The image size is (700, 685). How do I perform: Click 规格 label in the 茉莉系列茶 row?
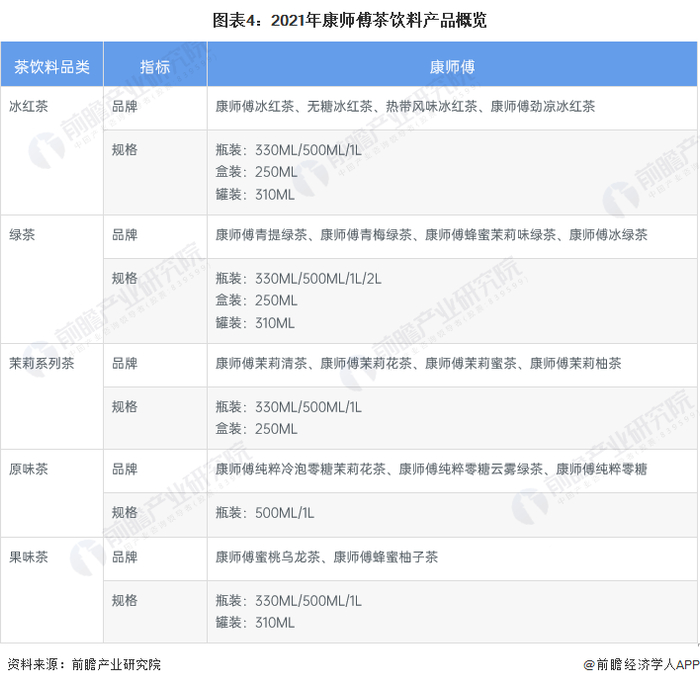point(125,406)
